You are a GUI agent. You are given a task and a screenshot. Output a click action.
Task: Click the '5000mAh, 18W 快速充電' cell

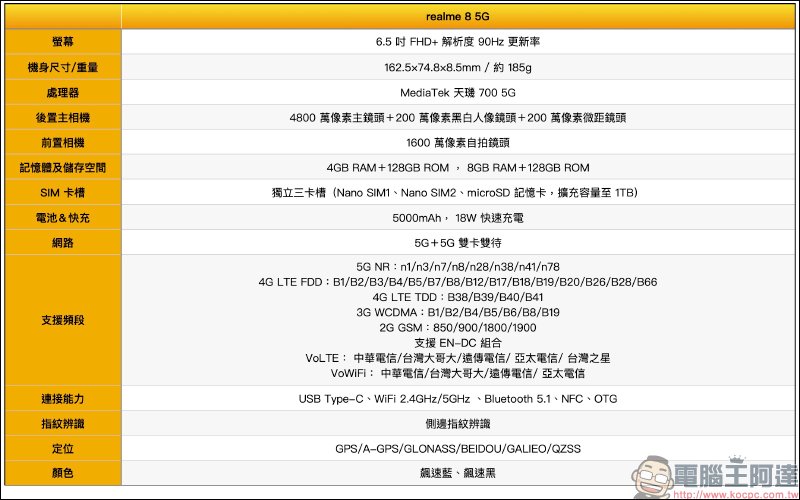[458, 218]
